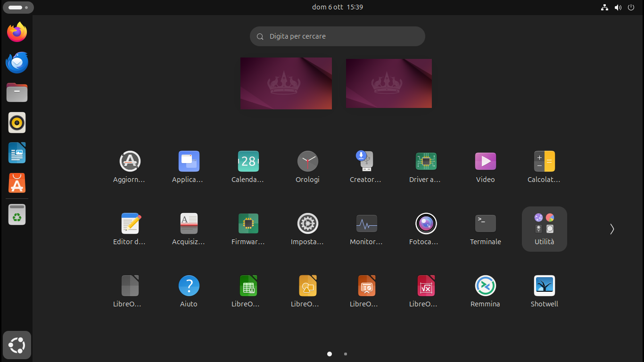Launch the Fotocamera camera app
This screenshot has height=362, width=644.
[426, 224]
